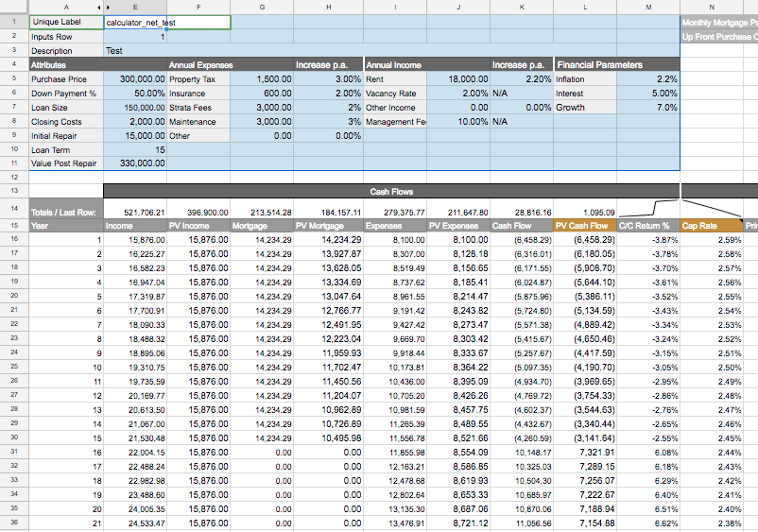The height and width of the screenshot is (532, 758).
Task: Click the Loan Size value 150,000.00
Action: click(x=135, y=108)
